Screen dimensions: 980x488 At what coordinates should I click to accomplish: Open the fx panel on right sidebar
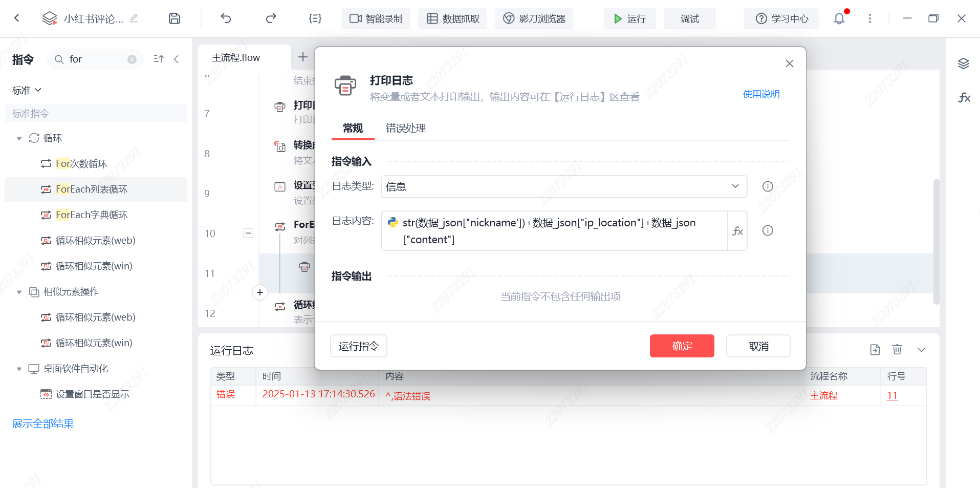[964, 97]
